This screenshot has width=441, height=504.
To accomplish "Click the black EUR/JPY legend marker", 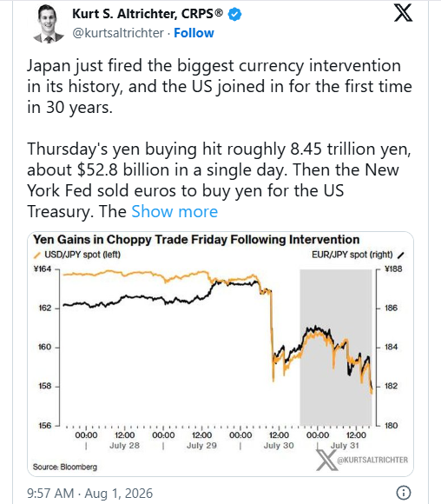I will pyautogui.click(x=400, y=255).
